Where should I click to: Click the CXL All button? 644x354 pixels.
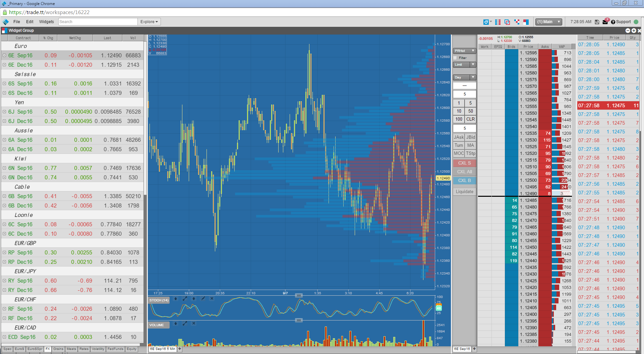point(465,172)
